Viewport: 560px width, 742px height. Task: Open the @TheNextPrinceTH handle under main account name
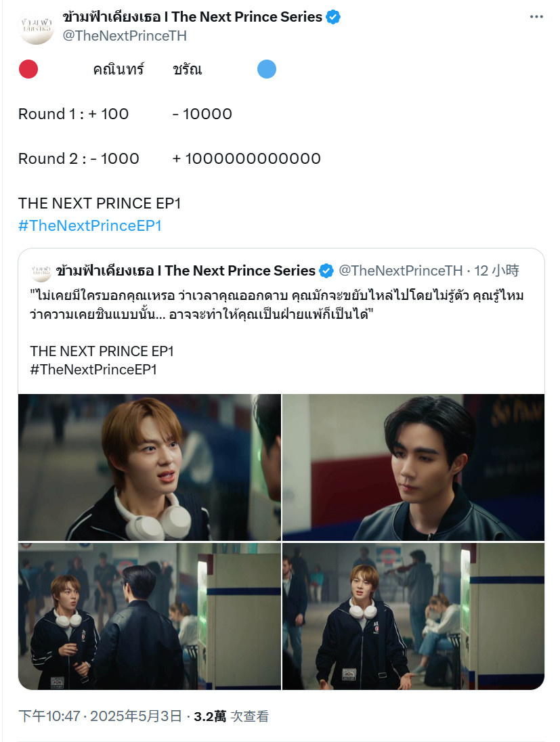tap(125, 36)
